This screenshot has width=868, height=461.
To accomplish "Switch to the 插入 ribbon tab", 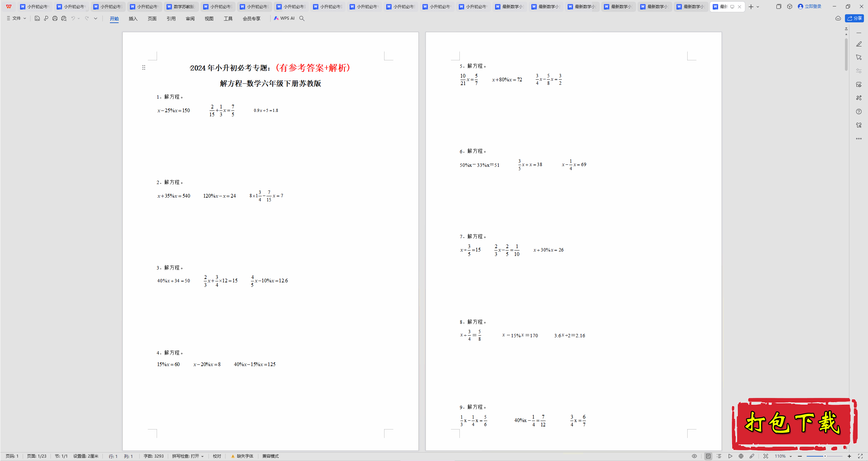I will [133, 19].
